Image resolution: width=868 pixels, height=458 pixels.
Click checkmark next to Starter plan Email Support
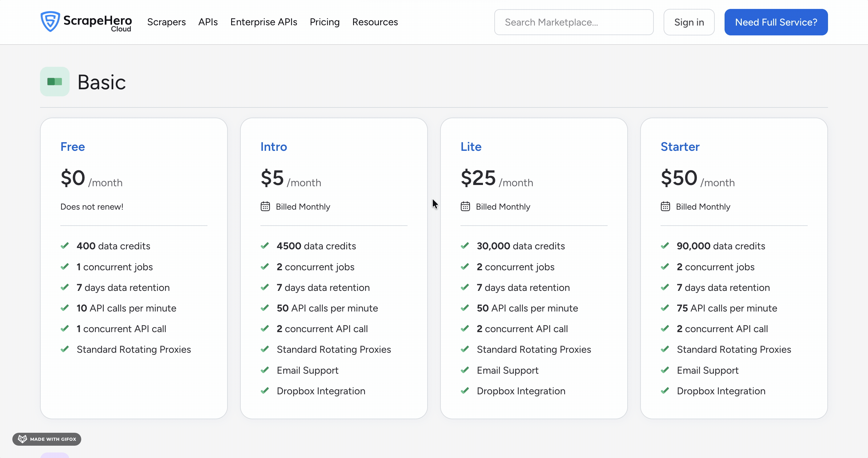[665, 370]
